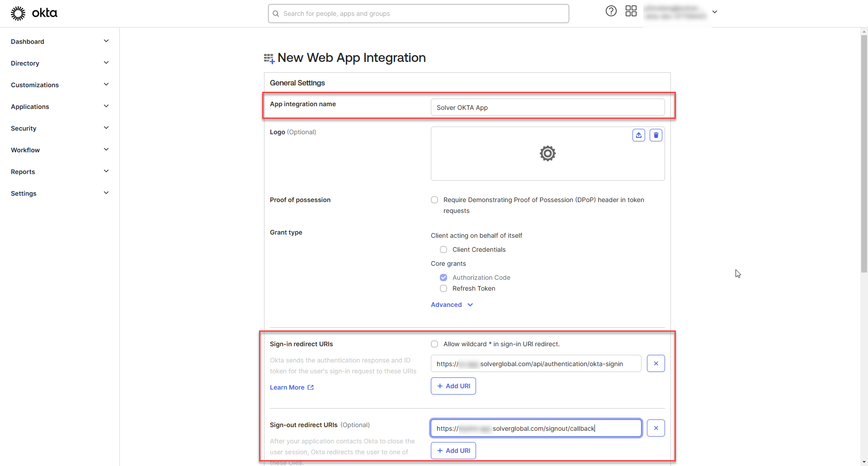Check the Client Credentials grant
Image resolution: width=868 pixels, height=466 pixels.
(443, 249)
